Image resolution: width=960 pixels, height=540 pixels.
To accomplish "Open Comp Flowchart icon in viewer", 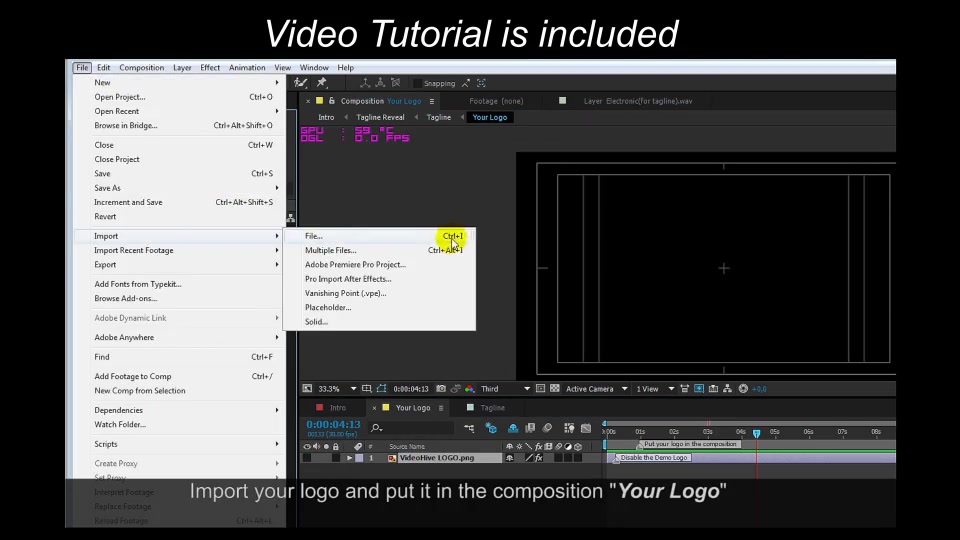I will point(727,389).
